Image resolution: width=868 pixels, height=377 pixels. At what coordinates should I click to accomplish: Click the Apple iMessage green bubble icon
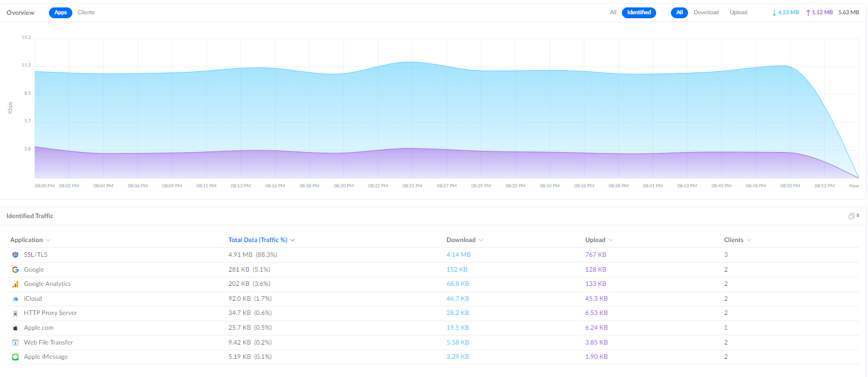click(x=15, y=357)
